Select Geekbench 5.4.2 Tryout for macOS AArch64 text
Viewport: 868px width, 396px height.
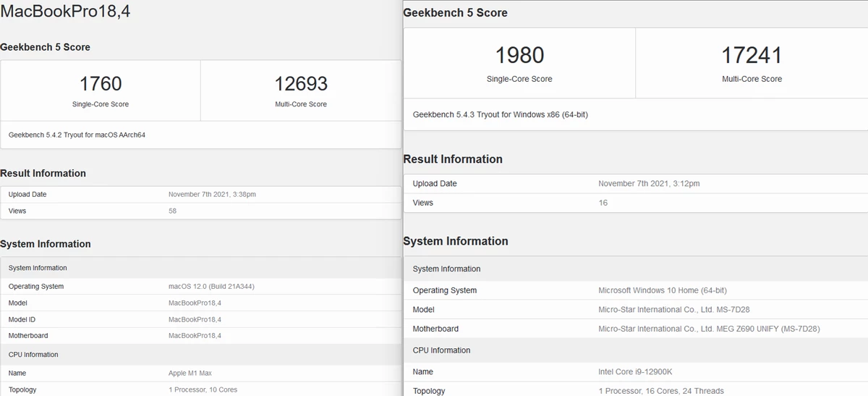coord(77,135)
